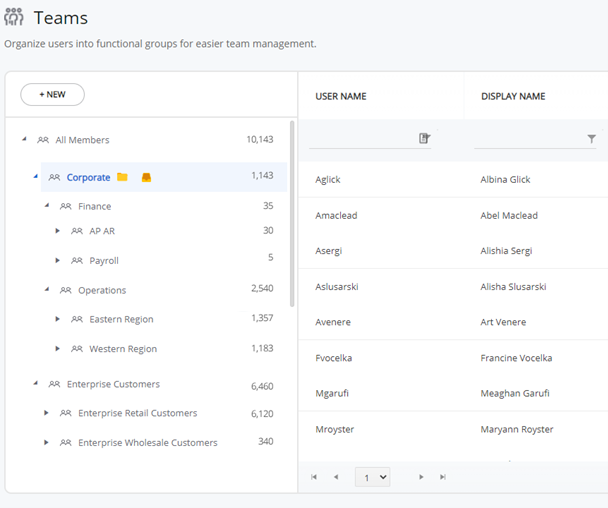Expand the AP AR team node
The image size is (608, 508).
58,231
